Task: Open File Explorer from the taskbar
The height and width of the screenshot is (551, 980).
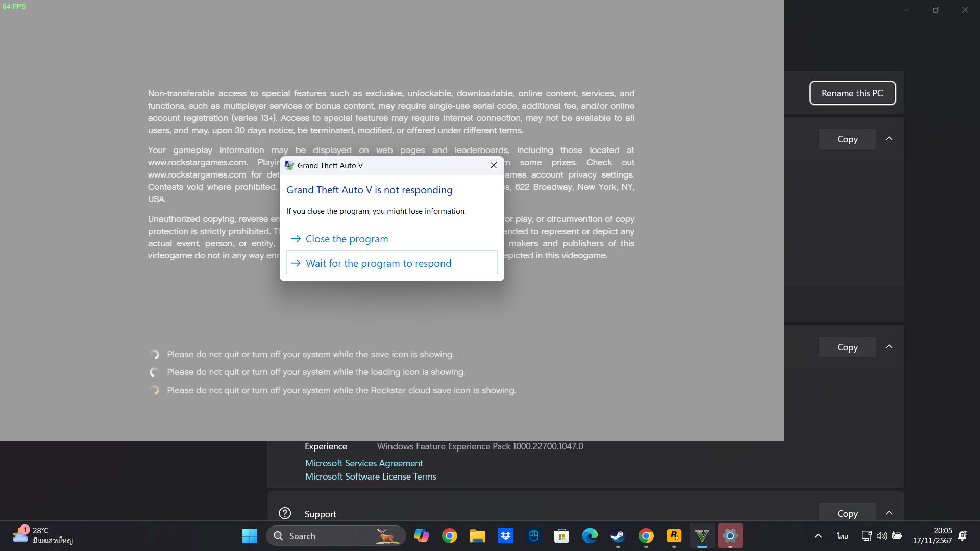Action: [478, 536]
